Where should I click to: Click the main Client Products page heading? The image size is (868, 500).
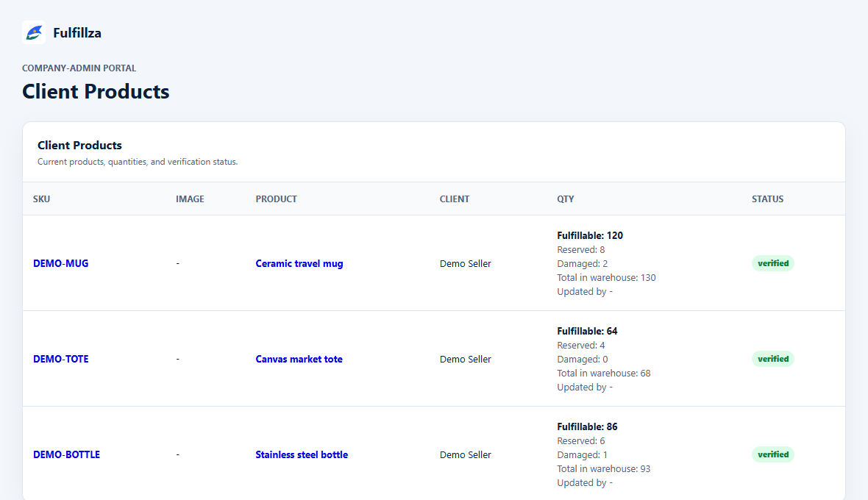[x=96, y=92]
